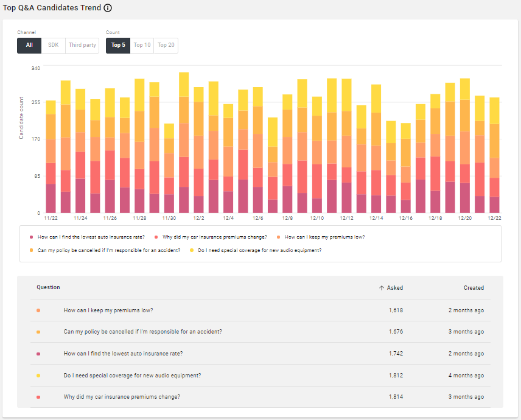Viewport: 521px width, 420px height.
Task: Show Top 10 candidates
Action: pyautogui.click(x=142, y=45)
